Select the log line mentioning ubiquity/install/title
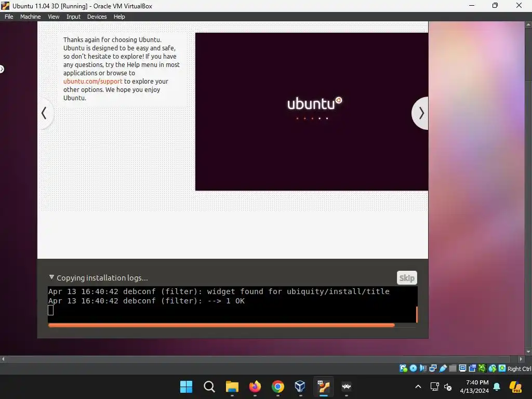Viewport: 532px width, 399px height. (219, 291)
